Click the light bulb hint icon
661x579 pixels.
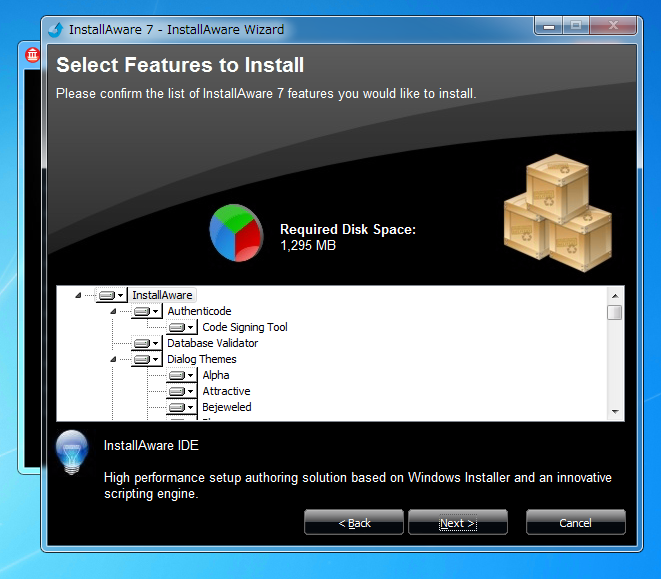point(72,452)
